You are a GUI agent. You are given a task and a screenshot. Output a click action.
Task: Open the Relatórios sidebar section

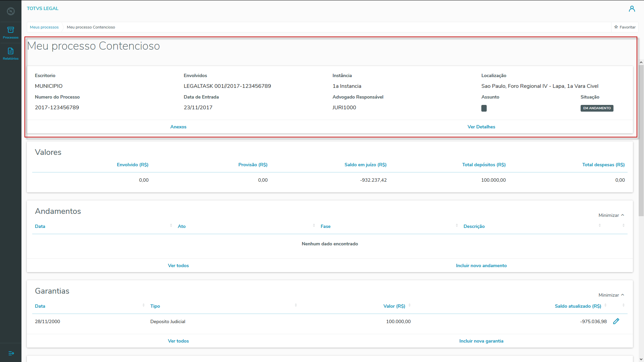tap(11, 54)
